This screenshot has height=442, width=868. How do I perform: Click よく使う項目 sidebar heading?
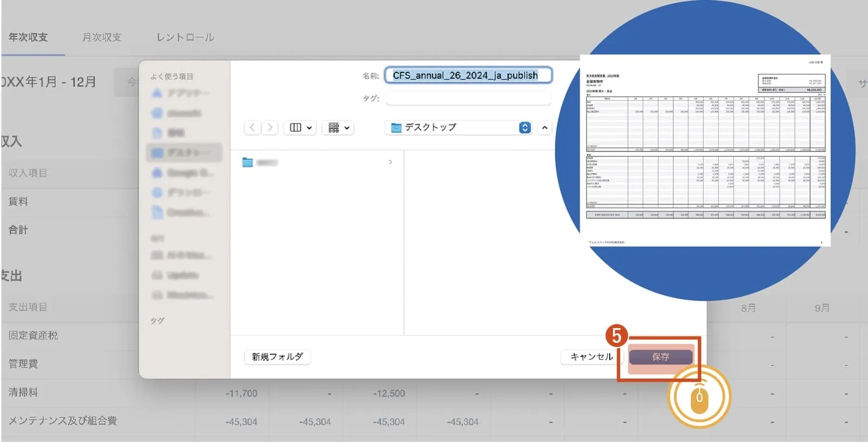click(172, 77)
